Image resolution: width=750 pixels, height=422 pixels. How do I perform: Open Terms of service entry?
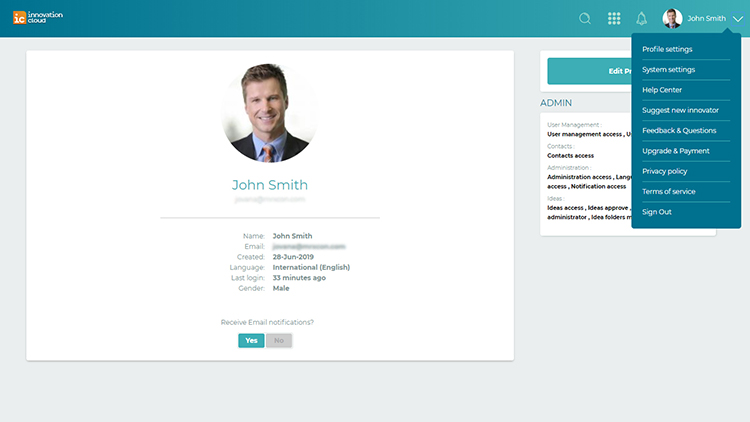[669, 191]
